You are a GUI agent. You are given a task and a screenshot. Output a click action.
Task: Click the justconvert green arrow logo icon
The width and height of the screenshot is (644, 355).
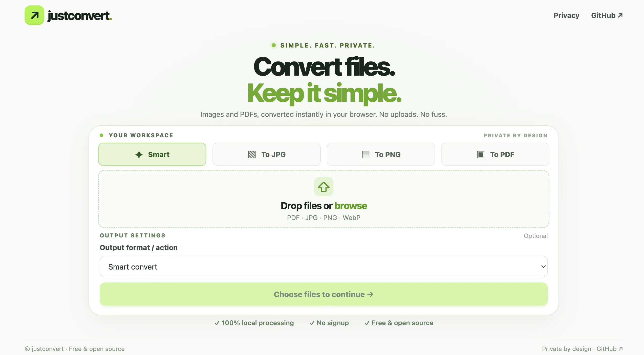pyautogui.click(x=34, y=15)
